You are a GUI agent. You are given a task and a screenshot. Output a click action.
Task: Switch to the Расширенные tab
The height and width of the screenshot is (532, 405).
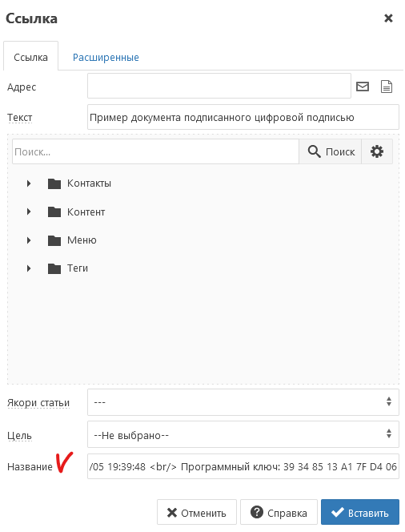coord(106,58)
